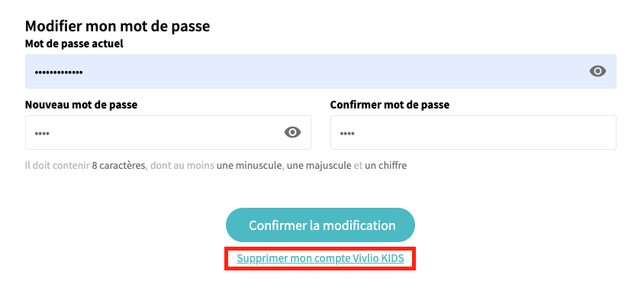Screen dimensions: 644x288
Task: Click the Mot de passe actuel label
Action: pos(74,44)
